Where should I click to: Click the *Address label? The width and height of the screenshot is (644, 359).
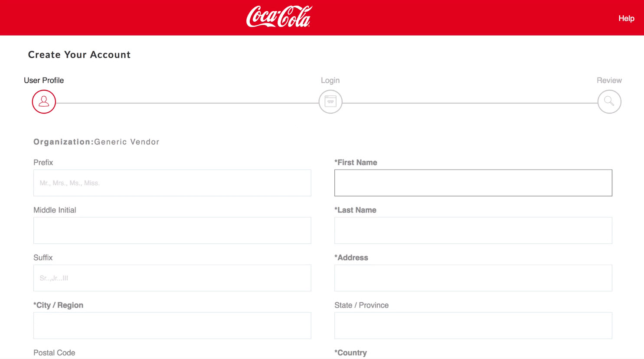(351, 258)
